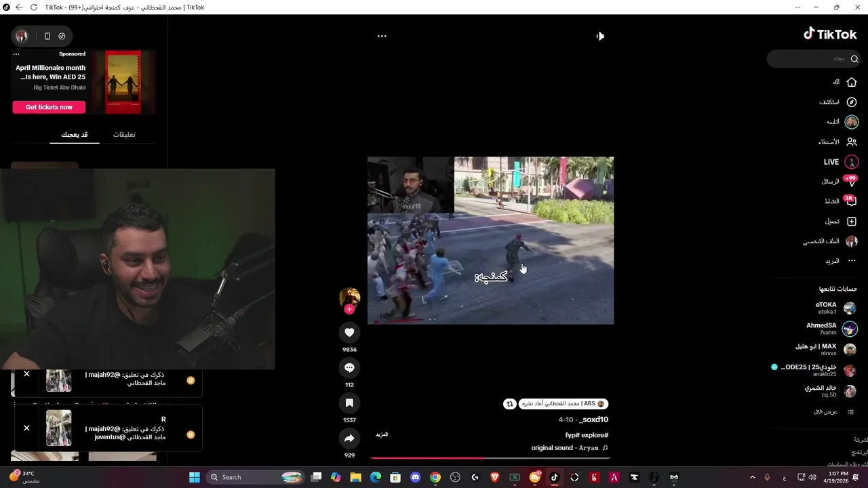Open the Profile sidebar item

tap(831, 241)
